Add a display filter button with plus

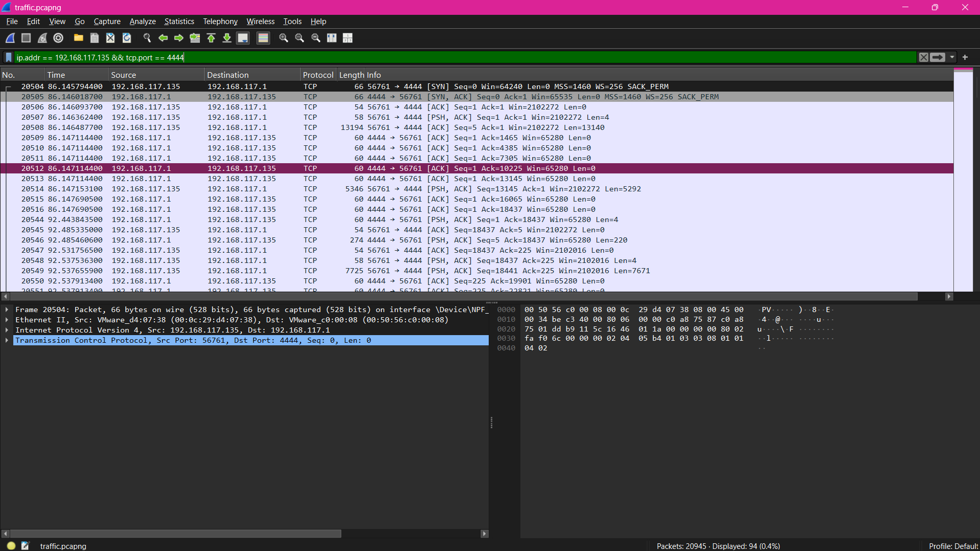coord(965,57)
